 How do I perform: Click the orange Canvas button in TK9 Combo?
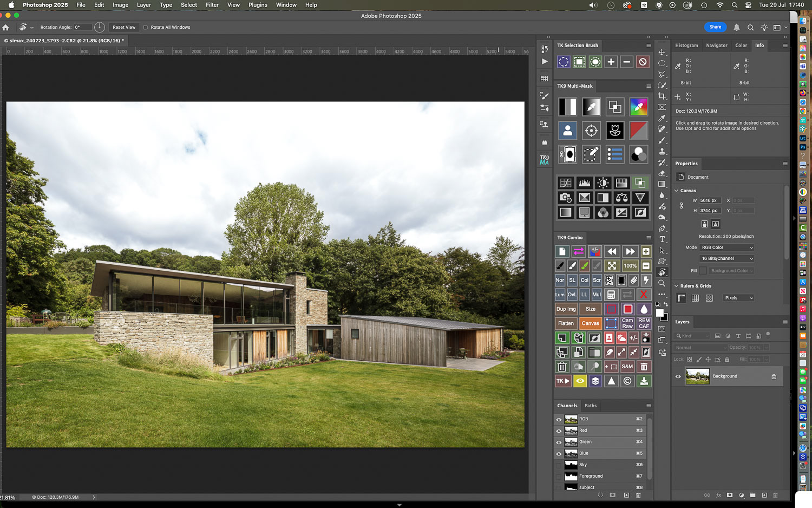[590, 323]
